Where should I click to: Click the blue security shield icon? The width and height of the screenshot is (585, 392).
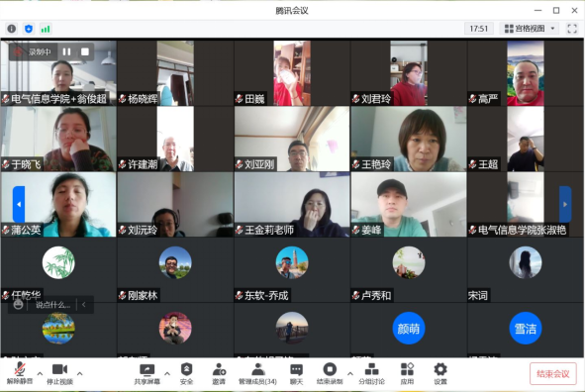[x=29, y=29]
